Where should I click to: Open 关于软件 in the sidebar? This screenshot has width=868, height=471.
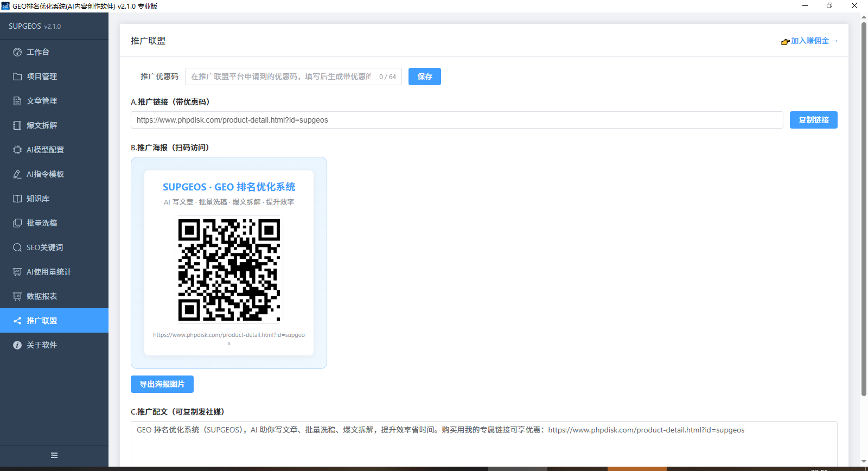[54, 345]
